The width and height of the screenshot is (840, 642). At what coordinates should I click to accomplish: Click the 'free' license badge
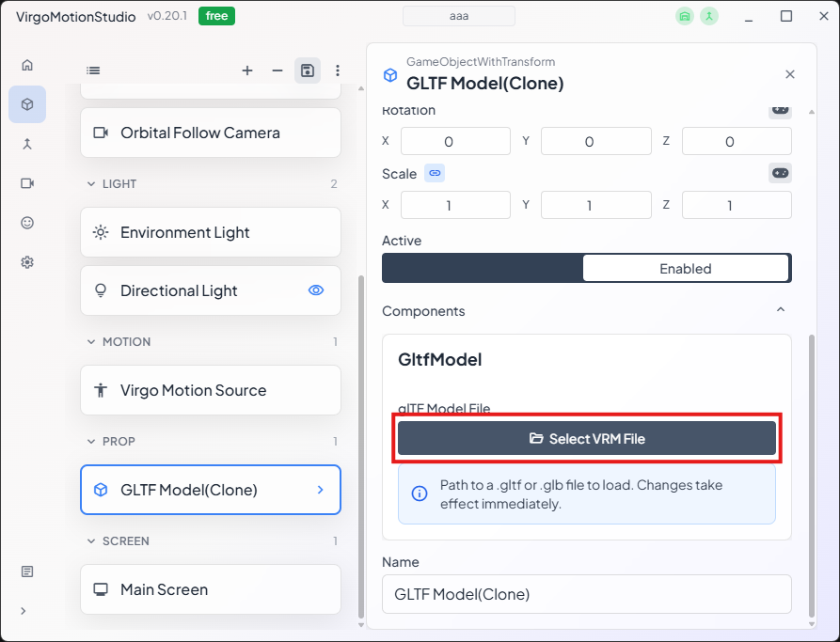pos(216,16)
